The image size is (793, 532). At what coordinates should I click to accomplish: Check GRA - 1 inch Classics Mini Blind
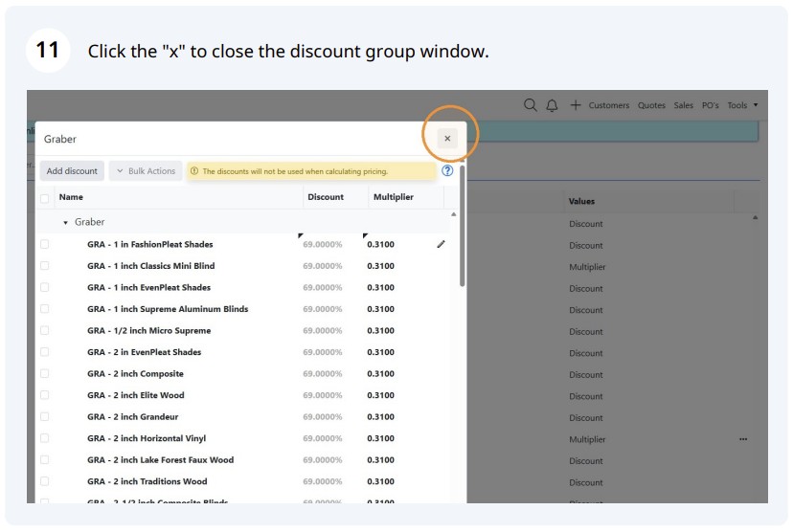click(x=45, y=266)
